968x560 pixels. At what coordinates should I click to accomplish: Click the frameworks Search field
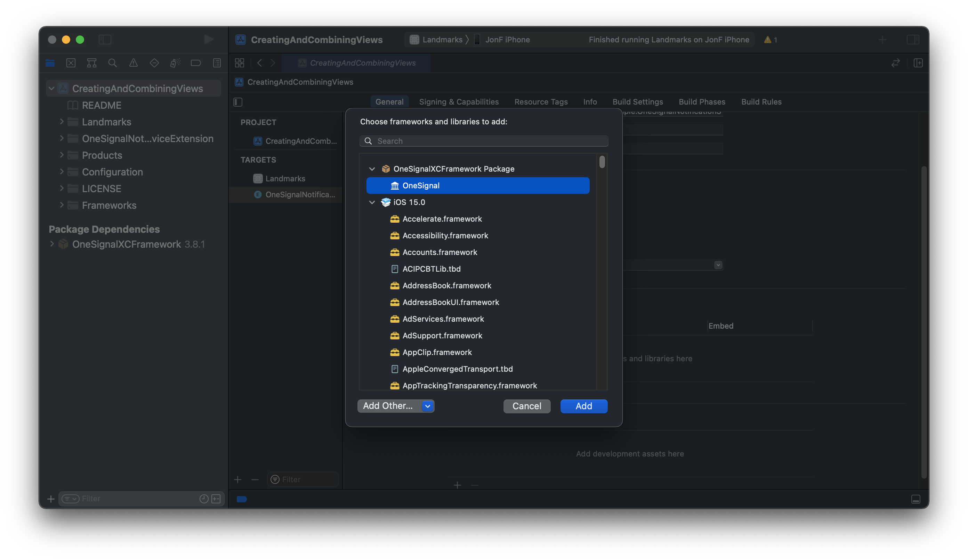tap(484, 141)
